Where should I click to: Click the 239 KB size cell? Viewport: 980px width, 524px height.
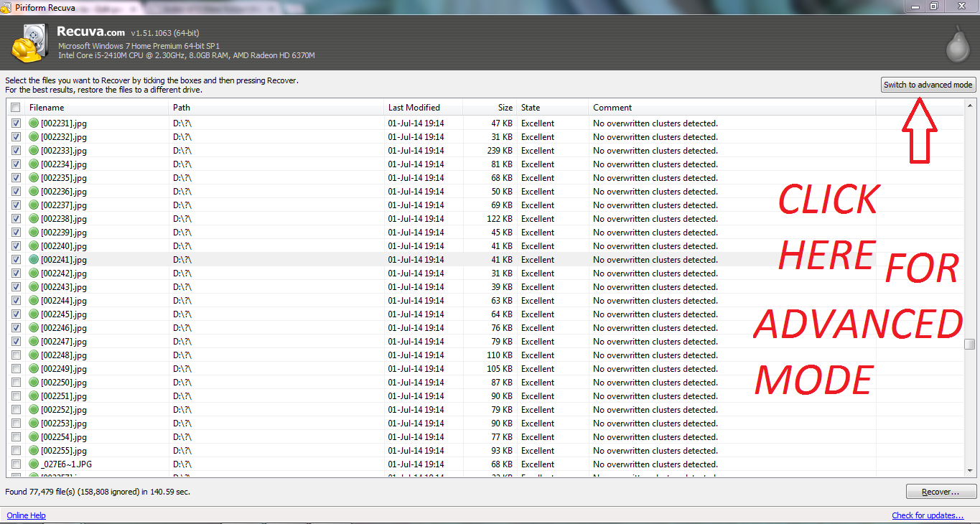coord(500,151)
